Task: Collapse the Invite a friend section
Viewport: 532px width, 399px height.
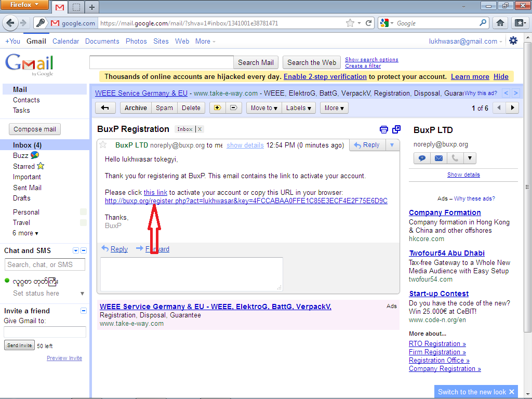Action: tap(84, 311)
